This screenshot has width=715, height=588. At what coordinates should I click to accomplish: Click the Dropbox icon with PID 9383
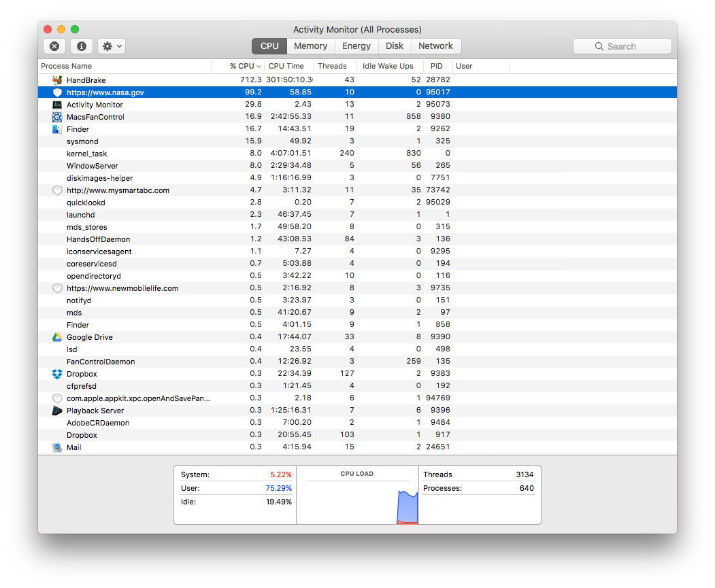click(x=57, y=373)
